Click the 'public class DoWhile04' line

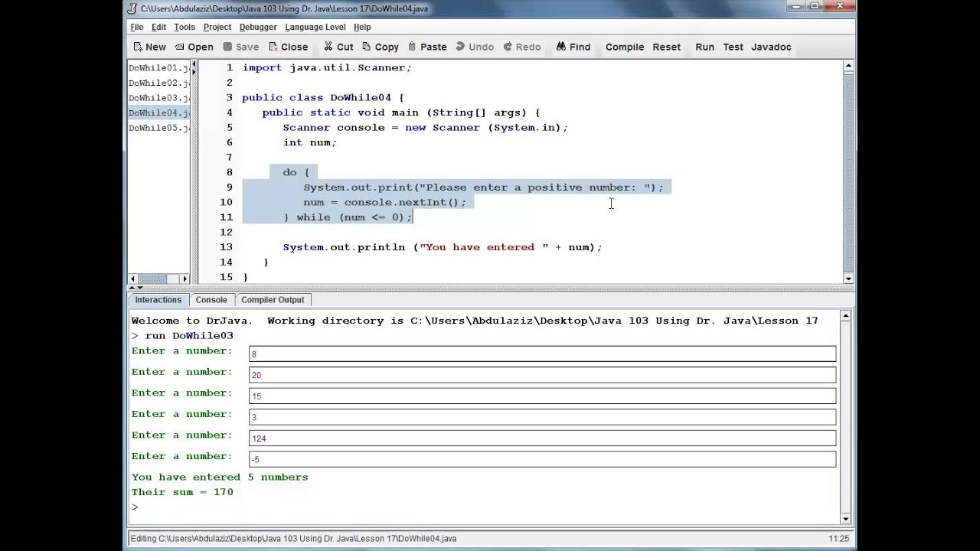323,98
